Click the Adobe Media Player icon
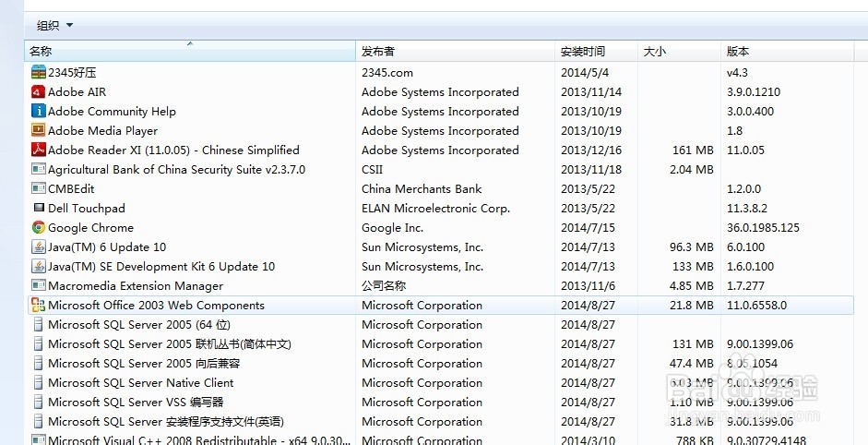Screen dimensions: 868x445 39,131
